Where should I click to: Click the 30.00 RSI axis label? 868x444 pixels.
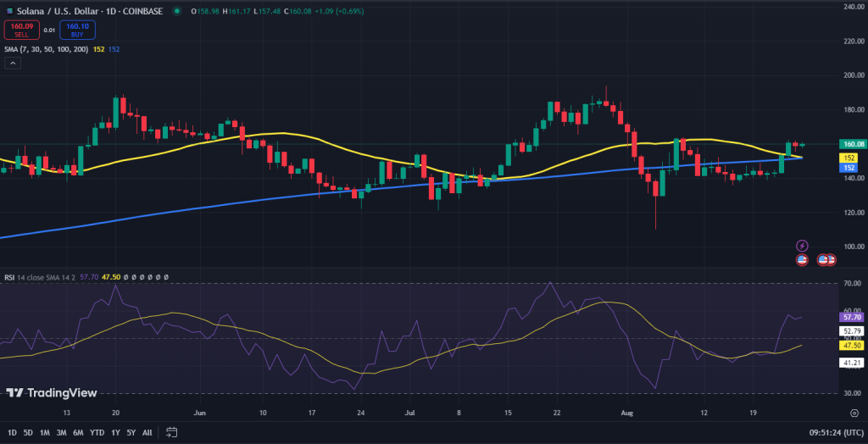(x=853, y=393)
